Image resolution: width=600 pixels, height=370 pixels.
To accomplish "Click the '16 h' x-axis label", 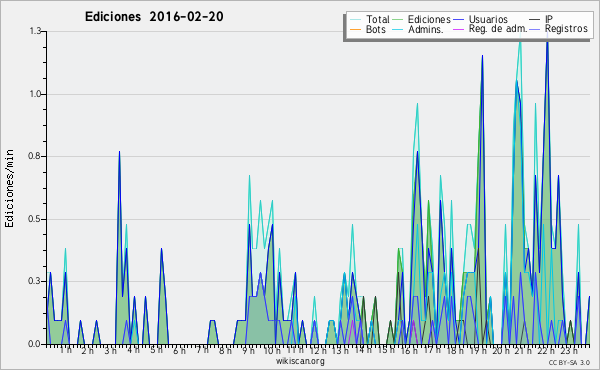I will 409,351.
